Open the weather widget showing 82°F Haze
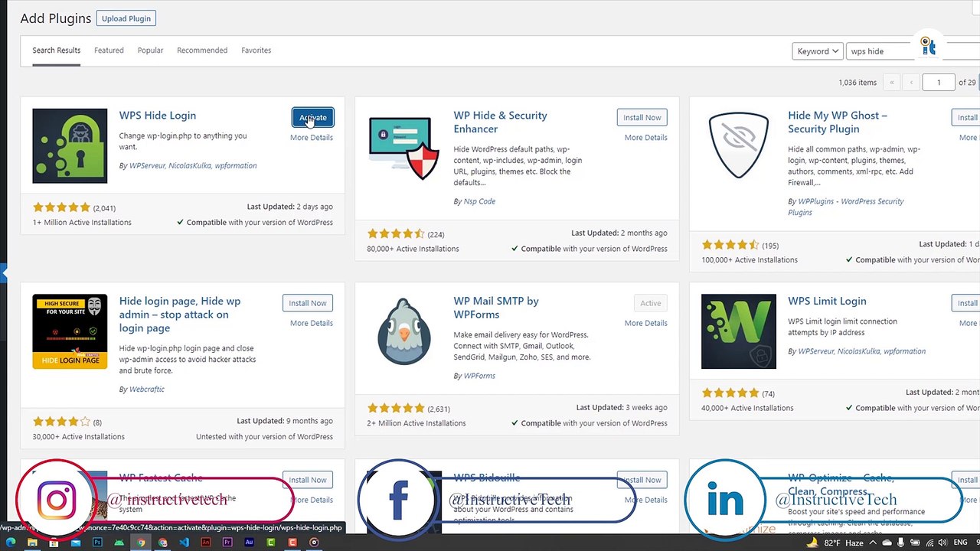Viewport: 980px width, 551px height. [x=835, y=543]
